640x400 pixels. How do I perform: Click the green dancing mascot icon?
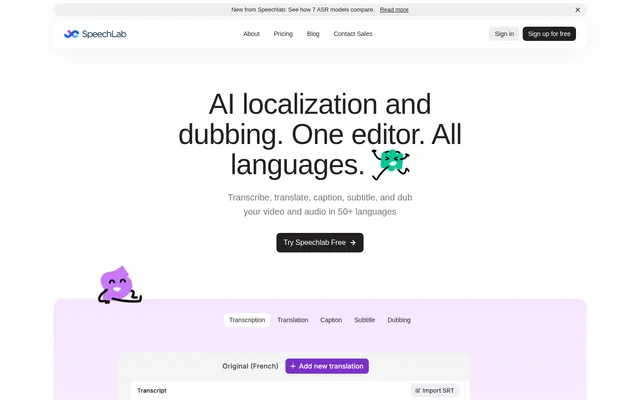pyautogui.click(x=391, y=164)
